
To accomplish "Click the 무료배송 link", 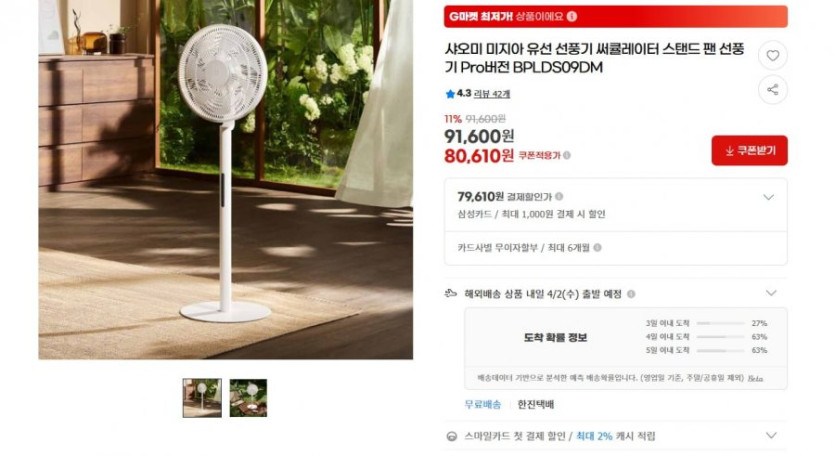I will (x=482, y=404).
